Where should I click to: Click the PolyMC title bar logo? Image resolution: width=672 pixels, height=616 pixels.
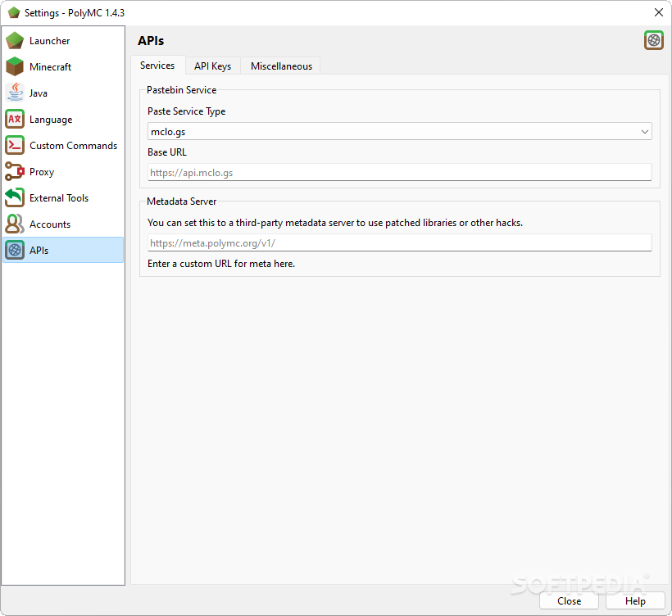coord(14,13)
